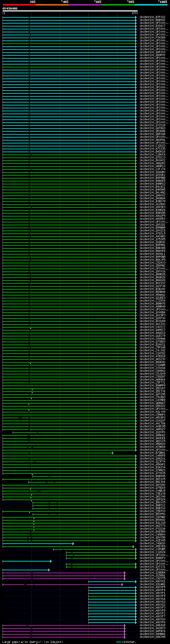This screenshot has width=170, height=644.
Task: Click the white query ruler bar
Action: click(70, 11)
